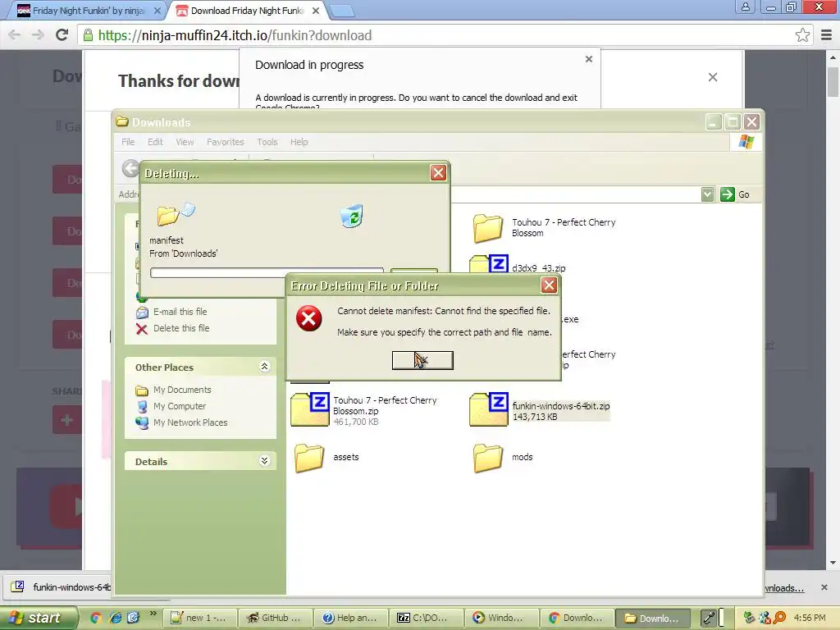Image resolution: width=840 pixels, height=630 pixels.
Task: Go forward in Chrome
Action: pyautogui.click(x=38, y=35)
